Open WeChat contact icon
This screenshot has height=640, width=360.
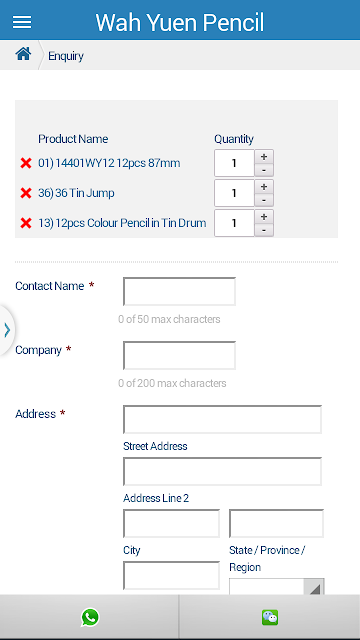coord(270,617)
